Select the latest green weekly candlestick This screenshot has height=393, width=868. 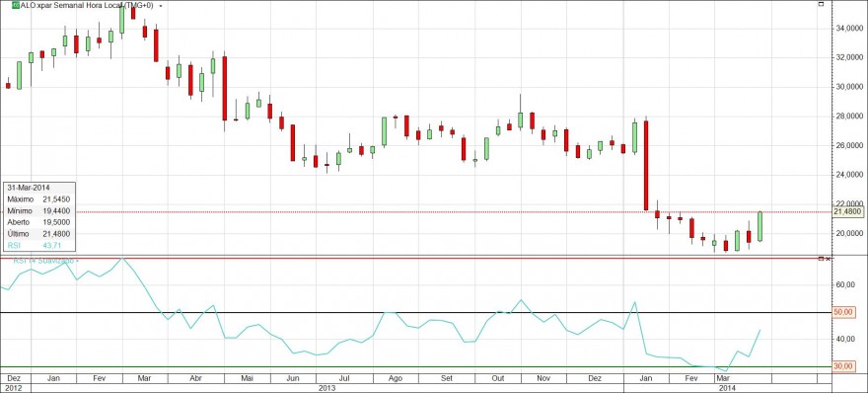click(760, 226)
